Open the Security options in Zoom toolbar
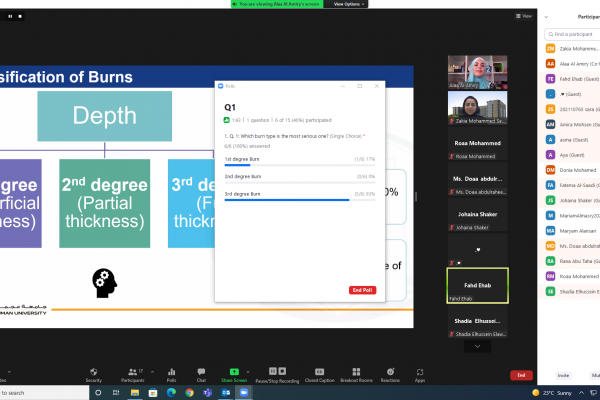 coord(93,372)
